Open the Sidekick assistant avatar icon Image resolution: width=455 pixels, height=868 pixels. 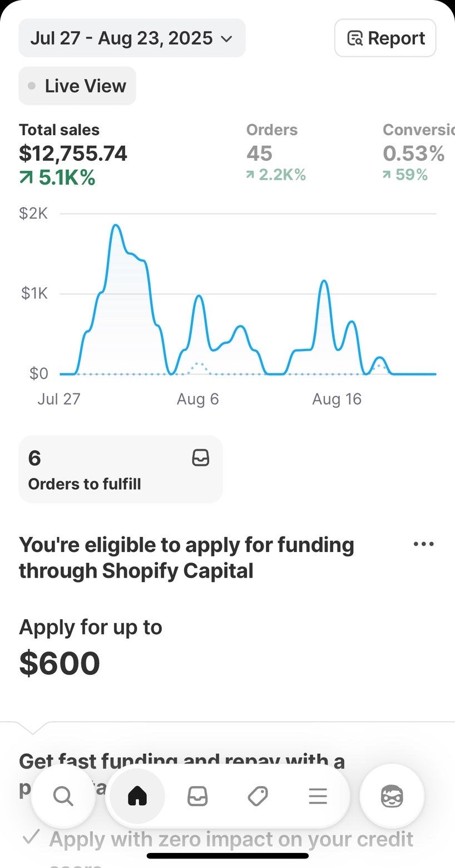(x=392, y=797)
